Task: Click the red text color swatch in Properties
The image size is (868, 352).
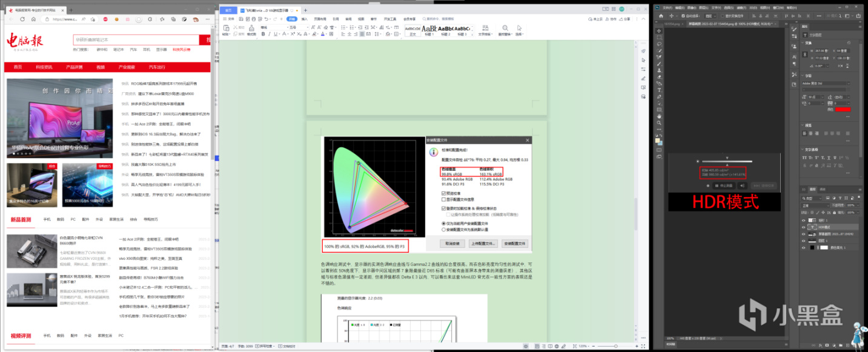Action: [843, 109]
